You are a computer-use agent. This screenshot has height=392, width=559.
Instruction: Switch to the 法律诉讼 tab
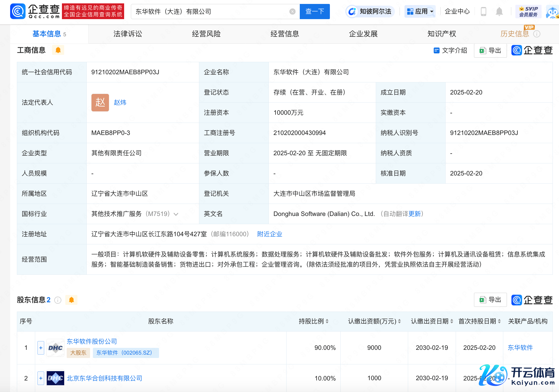(128, 34)
